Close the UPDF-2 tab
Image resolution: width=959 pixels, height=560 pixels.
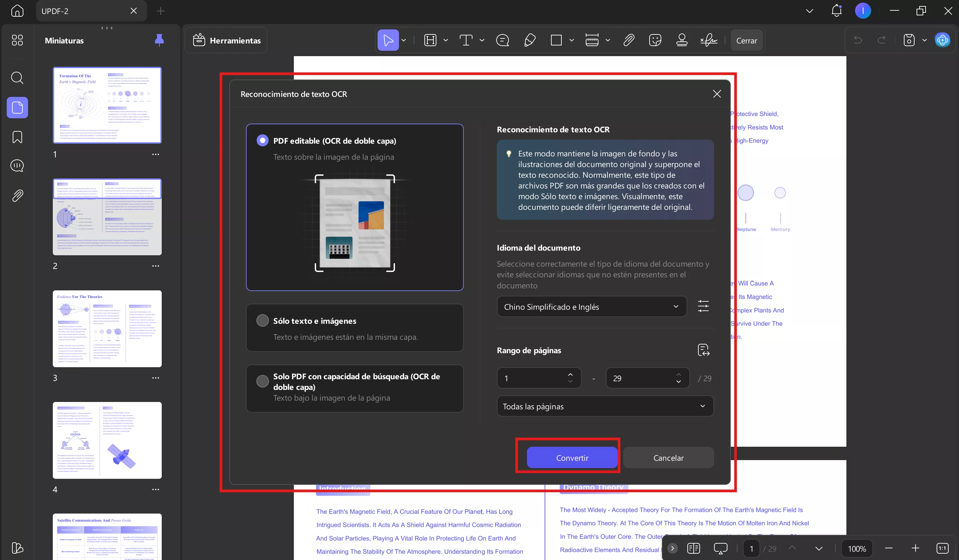[134, 11]
